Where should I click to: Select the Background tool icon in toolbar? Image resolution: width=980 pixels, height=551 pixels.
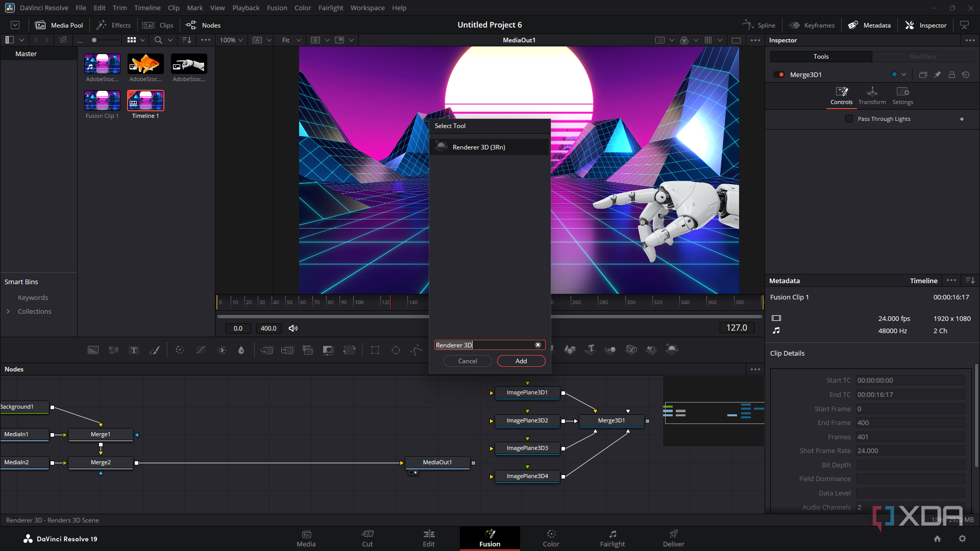pyautogui.click(x=93, y=350)
